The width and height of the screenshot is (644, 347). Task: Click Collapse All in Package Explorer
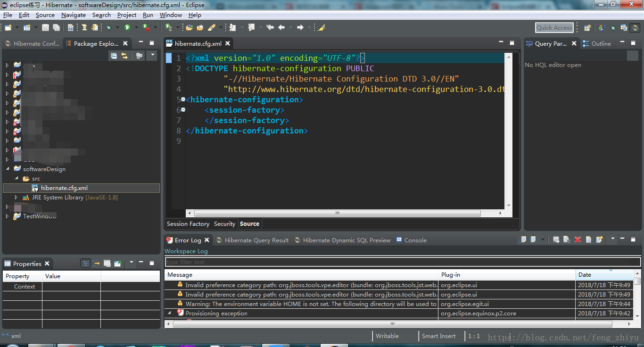(114, 56)
